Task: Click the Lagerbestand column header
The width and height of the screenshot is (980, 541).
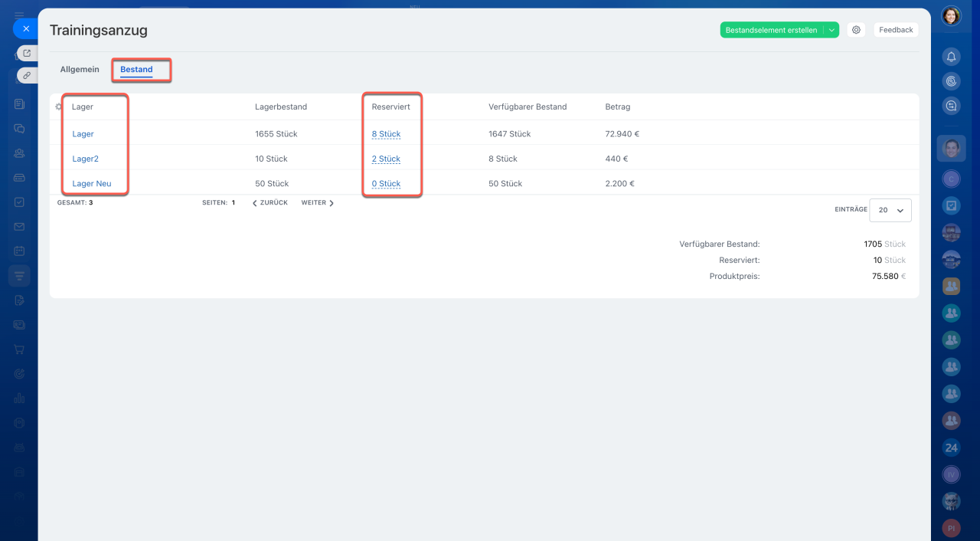Action: 281,107
